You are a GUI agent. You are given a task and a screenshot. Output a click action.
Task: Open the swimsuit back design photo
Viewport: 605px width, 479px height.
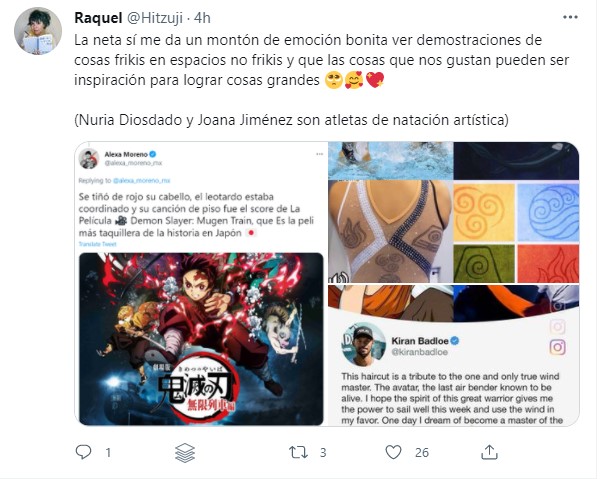coord(390,231)
